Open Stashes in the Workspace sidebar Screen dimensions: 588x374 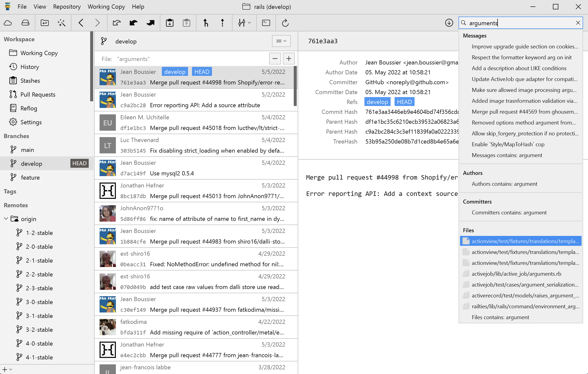pos(30,81)
